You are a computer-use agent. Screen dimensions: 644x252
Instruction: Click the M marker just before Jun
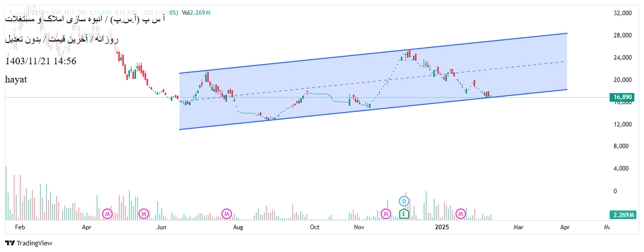(144, 214)
